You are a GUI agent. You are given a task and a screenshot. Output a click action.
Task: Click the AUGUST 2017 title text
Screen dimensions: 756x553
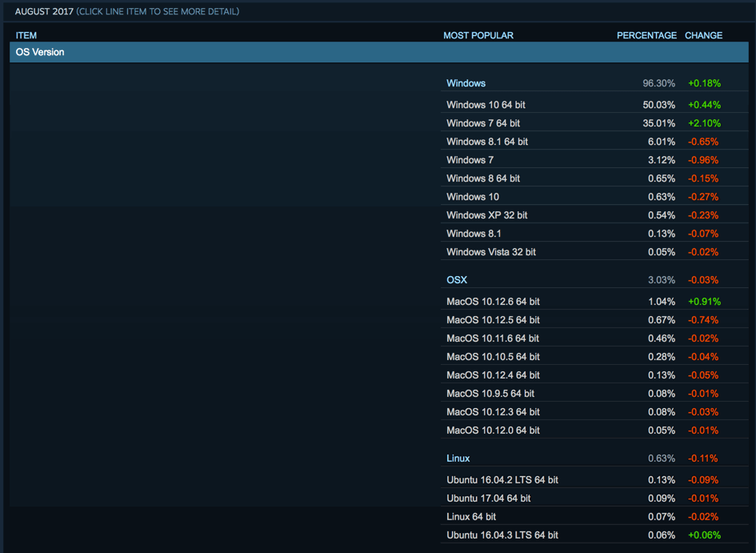[44, 11]
